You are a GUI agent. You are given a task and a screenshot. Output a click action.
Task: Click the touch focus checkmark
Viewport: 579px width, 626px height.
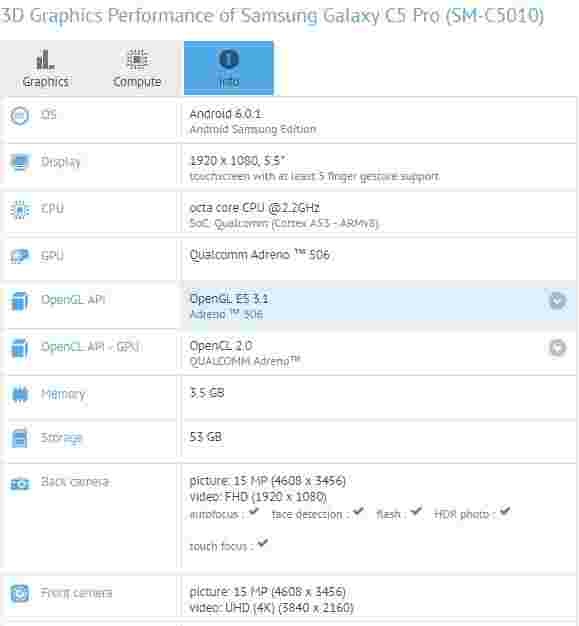(262, 543)
